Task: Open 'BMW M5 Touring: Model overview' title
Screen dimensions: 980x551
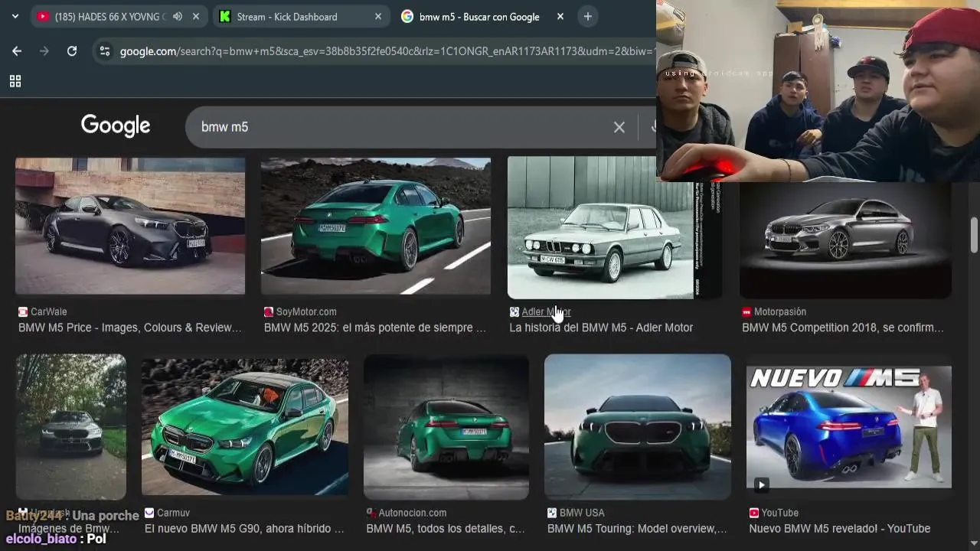Action: (x=637, y=529)
